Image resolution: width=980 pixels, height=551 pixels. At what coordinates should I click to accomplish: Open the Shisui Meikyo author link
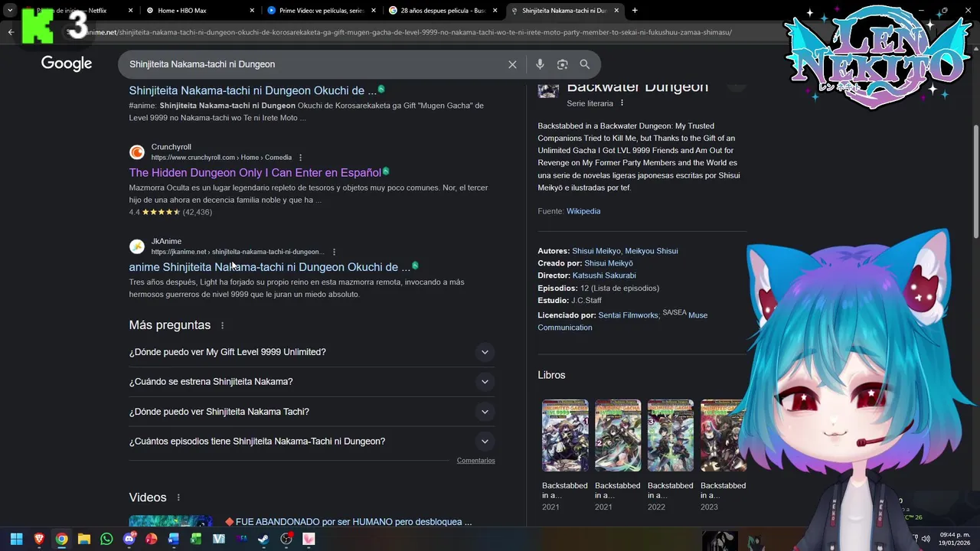(x=596, y=251)
